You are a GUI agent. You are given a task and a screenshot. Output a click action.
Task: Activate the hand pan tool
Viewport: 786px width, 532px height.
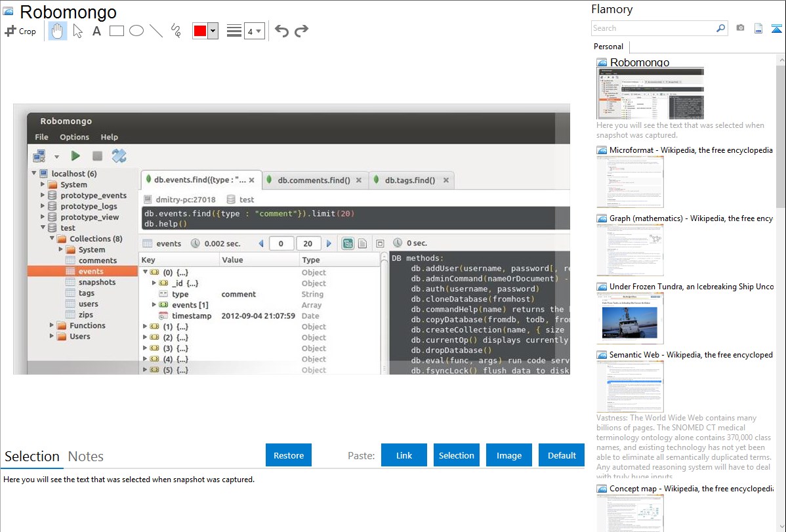tap(58, 31)
